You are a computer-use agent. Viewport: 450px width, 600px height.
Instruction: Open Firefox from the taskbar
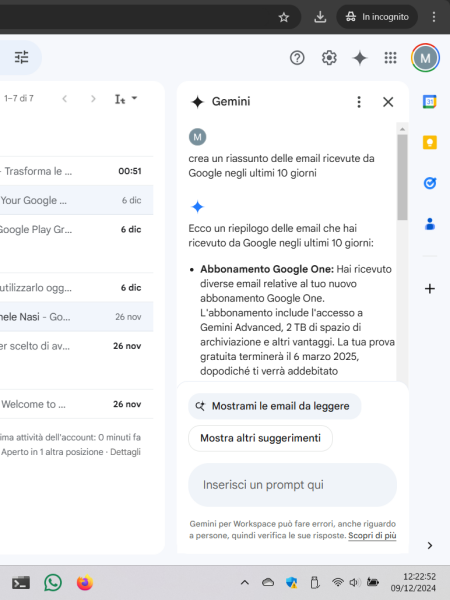pyautogui.click(x=85, y=583)
